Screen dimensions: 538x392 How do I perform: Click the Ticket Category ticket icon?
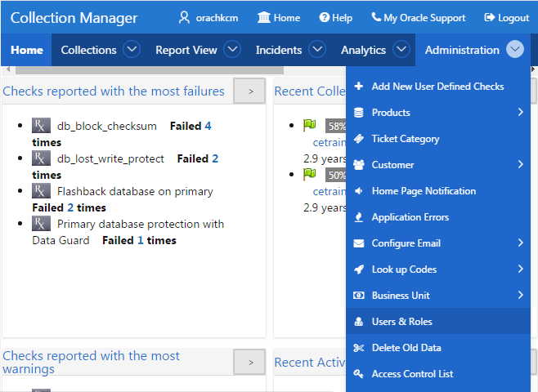pos(359,139)
